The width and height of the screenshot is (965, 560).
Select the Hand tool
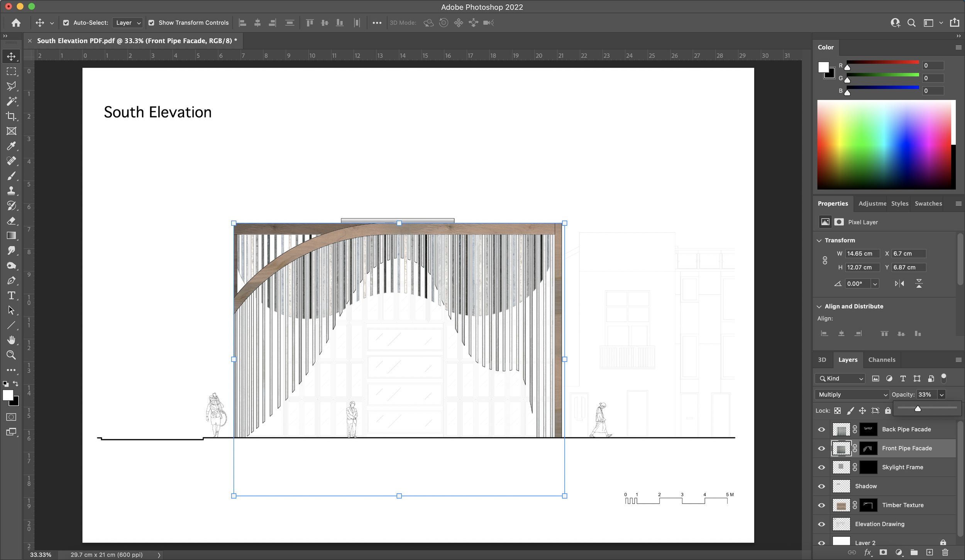pos(11,340)
